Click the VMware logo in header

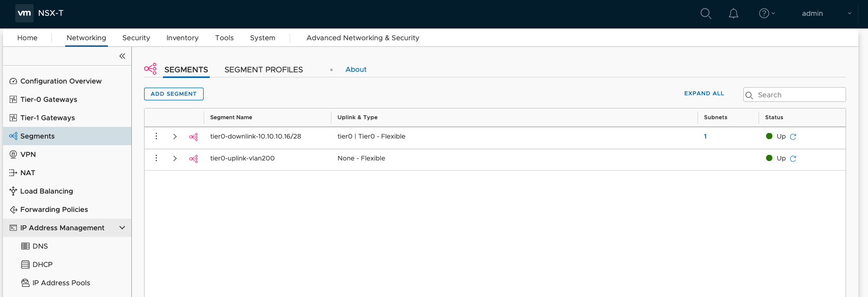[x=24, y=13]
